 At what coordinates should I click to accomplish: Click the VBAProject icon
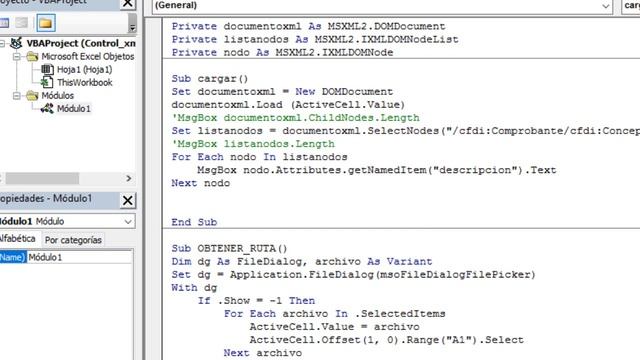tap(16, 43)
